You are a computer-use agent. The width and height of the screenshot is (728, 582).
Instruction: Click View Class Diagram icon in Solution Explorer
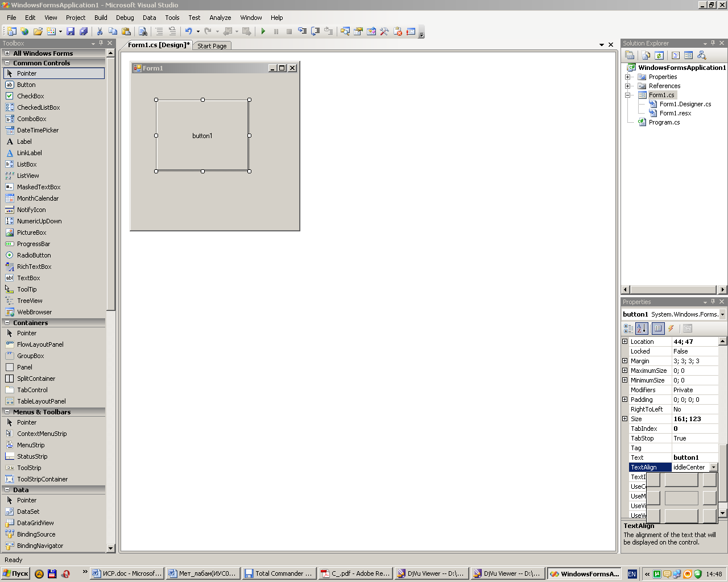click(702, 55)
